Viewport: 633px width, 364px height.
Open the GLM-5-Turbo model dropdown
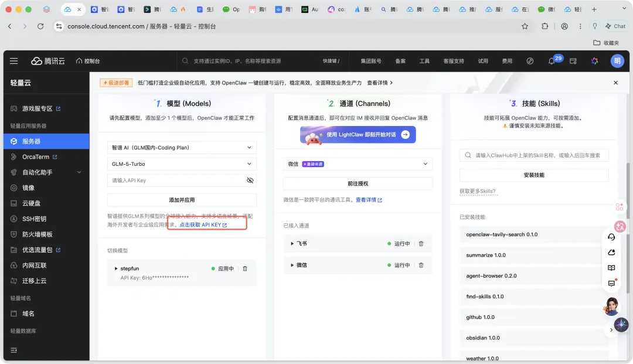pos(182,164)
